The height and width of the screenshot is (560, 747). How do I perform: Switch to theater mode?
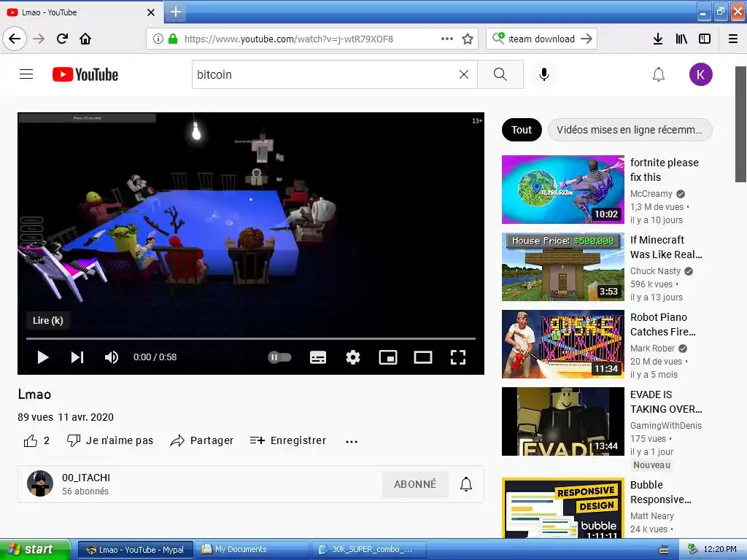[x=423, y=357]
